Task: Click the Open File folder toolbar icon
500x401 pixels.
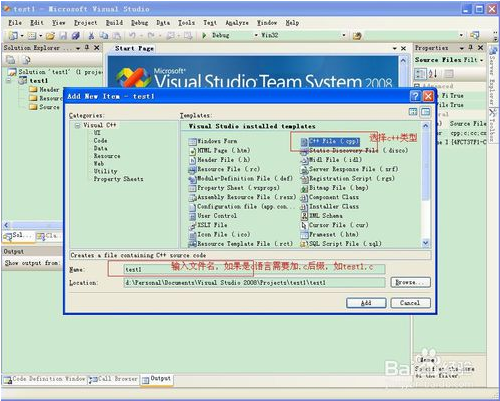Action: click(50, 35)
